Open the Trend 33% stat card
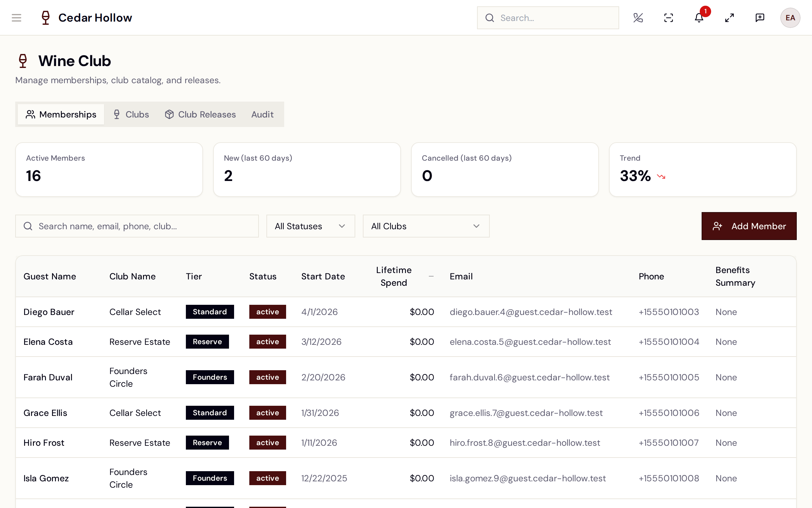812x508 pixels. pyautogui.click(x=703, y=170)
